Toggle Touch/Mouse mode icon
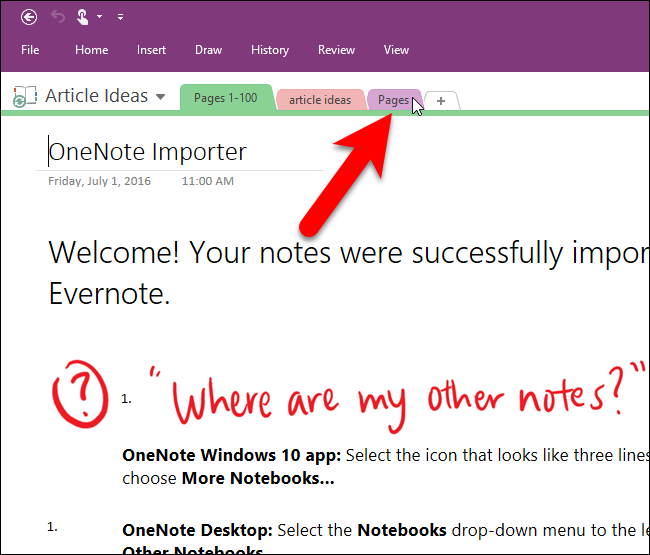Viewport: 650px width, 555px height. pos(82,17)
